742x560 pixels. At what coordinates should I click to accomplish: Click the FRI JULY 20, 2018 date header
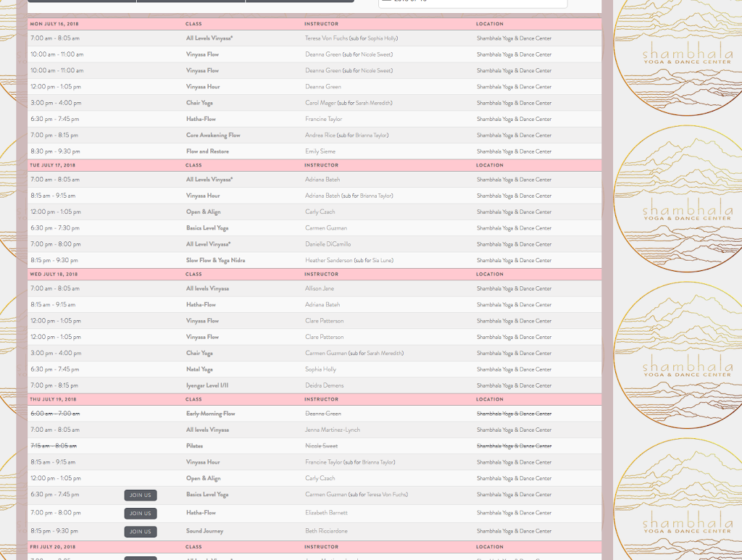(52, 547)
